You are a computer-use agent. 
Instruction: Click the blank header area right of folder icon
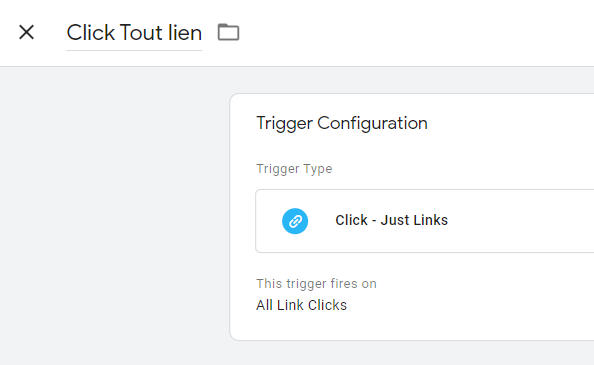[x=417, y=33]
